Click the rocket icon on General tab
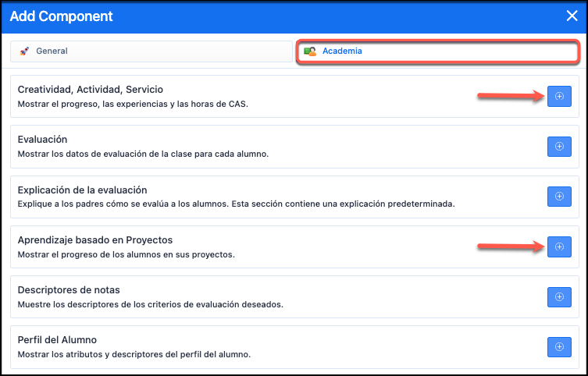The width and height of the screenshot is (588, 376). (24, 51)
